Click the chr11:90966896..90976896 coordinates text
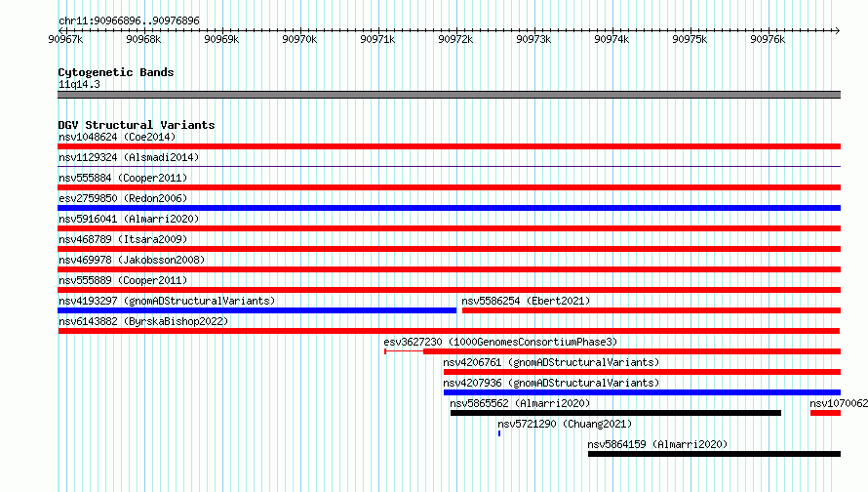Screen dimensions: 868x492 point(129,20)
